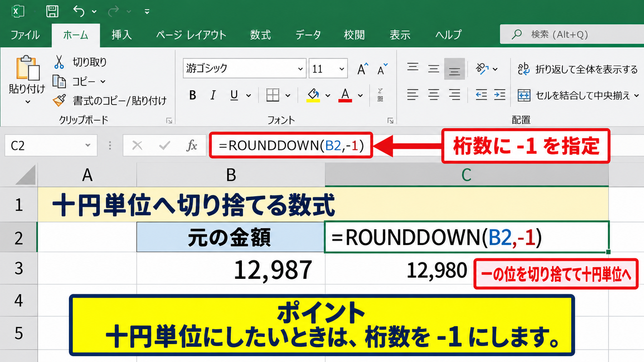Click the text orientation icon

click(482, 68)
